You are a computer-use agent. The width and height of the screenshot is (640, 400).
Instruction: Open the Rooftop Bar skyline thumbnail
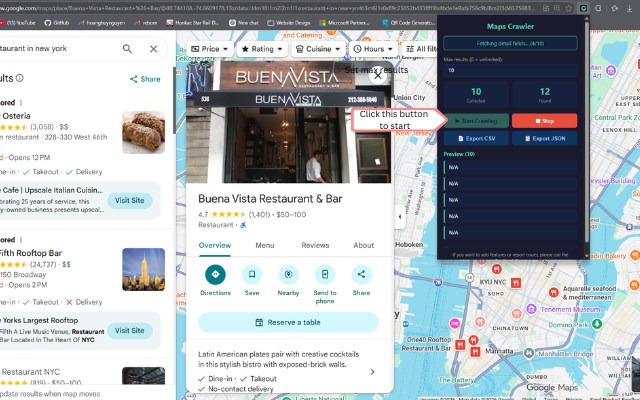pyautogui.click(x=144, y=269)
